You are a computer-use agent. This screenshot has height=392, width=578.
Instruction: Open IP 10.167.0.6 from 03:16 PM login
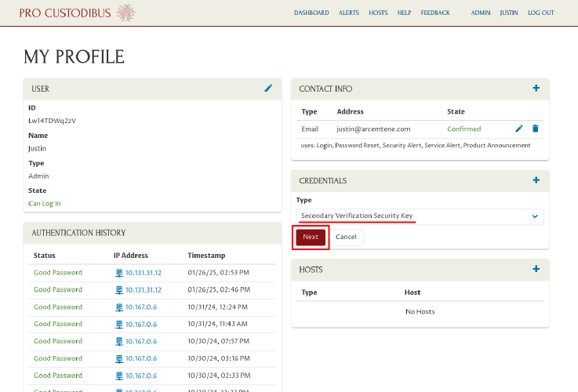141,358
